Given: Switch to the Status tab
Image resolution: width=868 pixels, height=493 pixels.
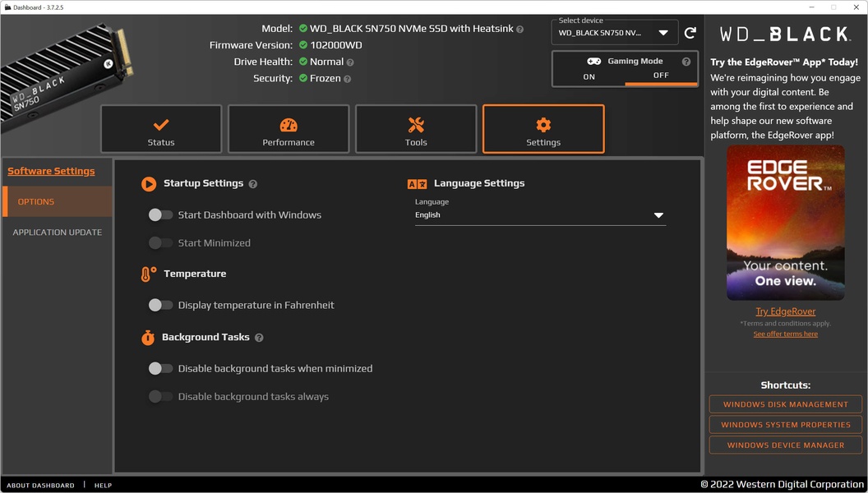Looking at the screenshot, I should [161, 129].
